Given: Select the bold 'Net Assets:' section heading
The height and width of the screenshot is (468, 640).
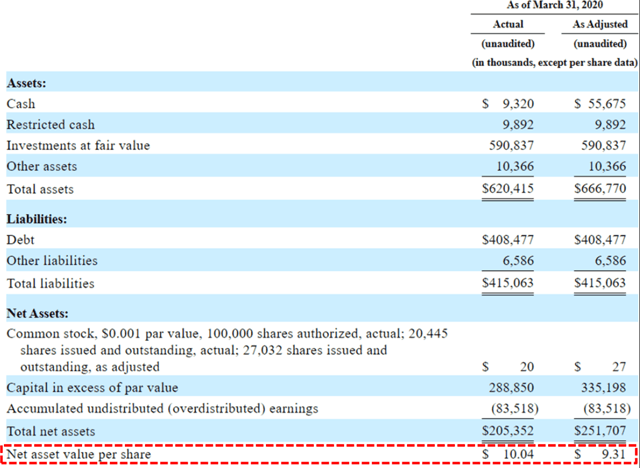Looking at the screenshot, I should 38,313.
